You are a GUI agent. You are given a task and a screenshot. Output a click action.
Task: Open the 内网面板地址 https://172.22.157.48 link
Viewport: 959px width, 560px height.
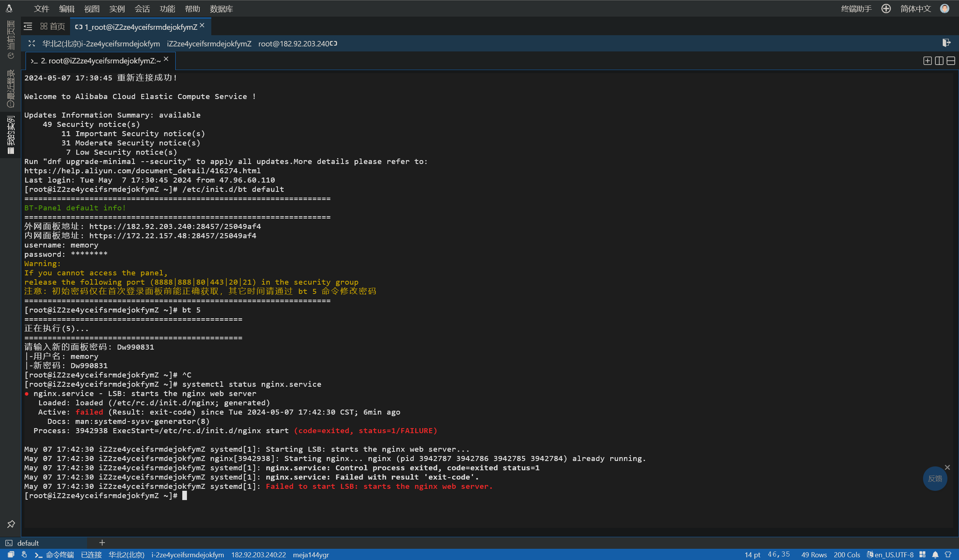[x=173, y=236]
